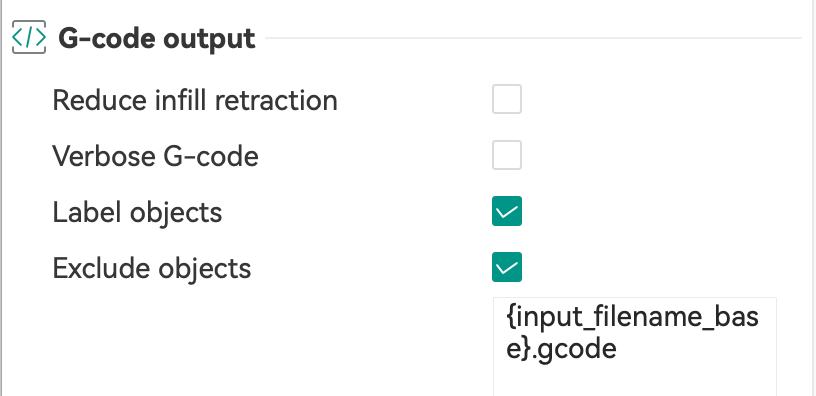Viewport: 816px width, 396px height.
Task: Toggle off the checked Label objects box
Action: point(507,211)
